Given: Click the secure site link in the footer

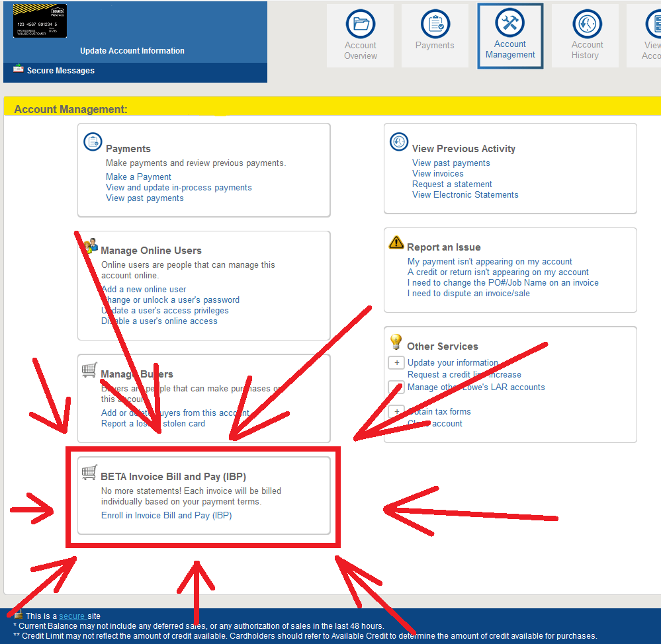Looking at the screenshot, I should pyautogui.click(x=71, y=616).
